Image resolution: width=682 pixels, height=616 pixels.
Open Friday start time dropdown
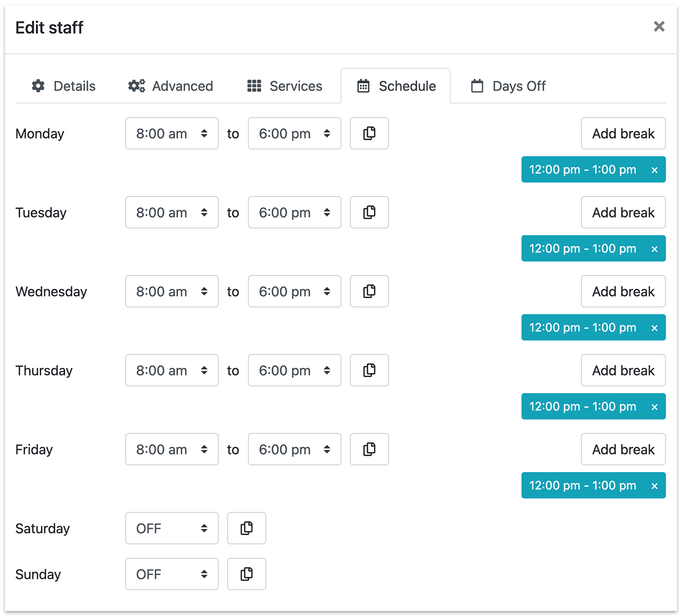click(172, 449)
